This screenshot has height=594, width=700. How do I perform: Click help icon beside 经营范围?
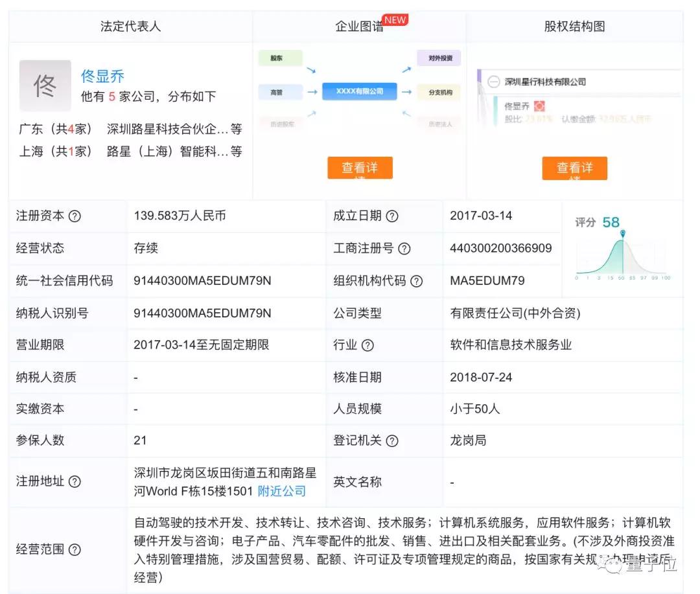(x=75, y=550)
